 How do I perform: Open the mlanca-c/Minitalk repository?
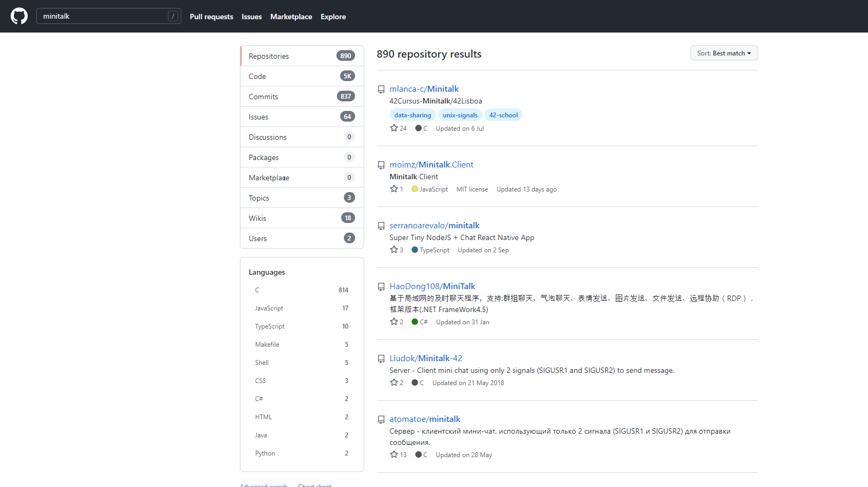(x=424, y=89)
